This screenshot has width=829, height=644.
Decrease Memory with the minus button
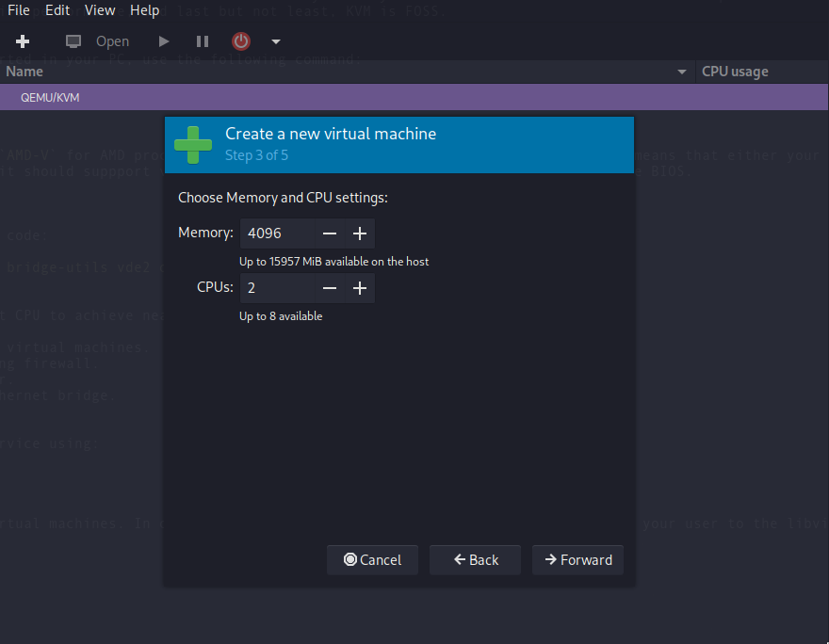(x=330, y=233)
